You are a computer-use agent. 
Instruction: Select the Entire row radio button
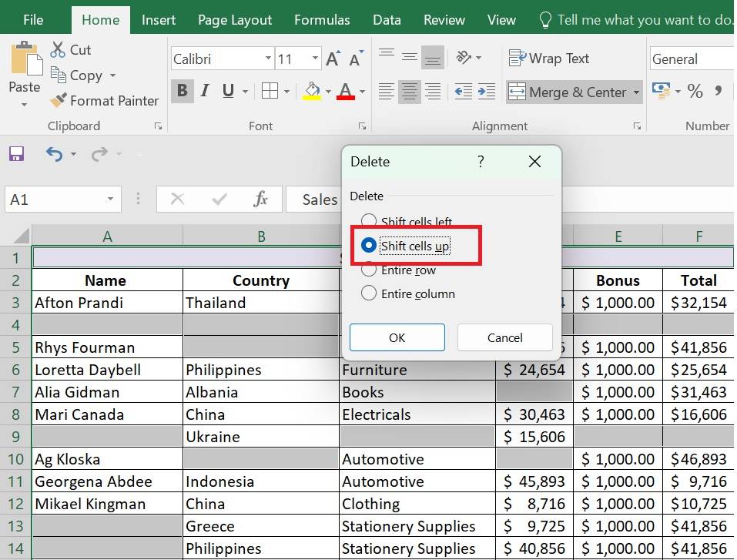(369, 270)
